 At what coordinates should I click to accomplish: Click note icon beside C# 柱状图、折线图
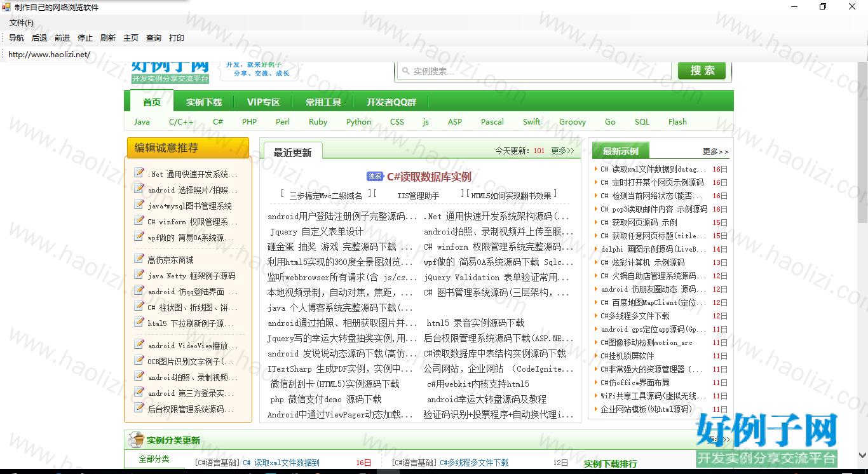139,306
